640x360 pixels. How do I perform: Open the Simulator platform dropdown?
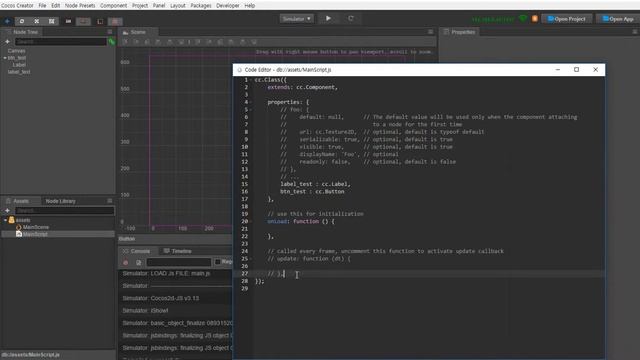coord(297,19)
